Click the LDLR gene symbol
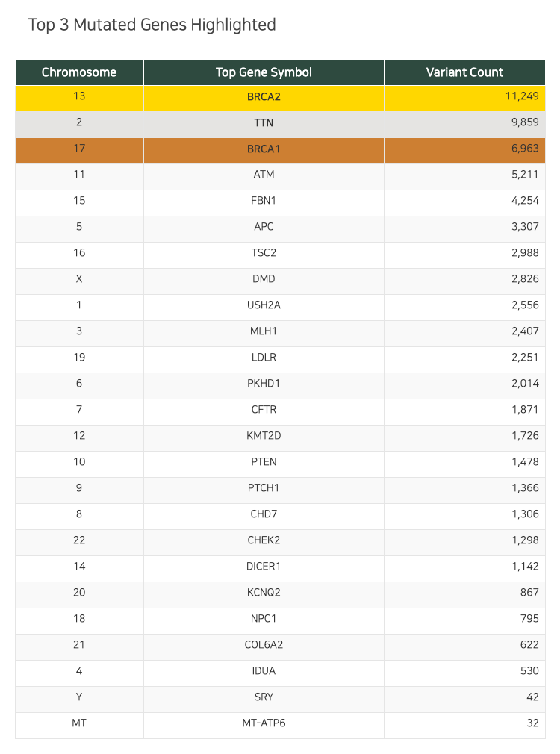Viewport: 560px width, 754px height. 264,358
